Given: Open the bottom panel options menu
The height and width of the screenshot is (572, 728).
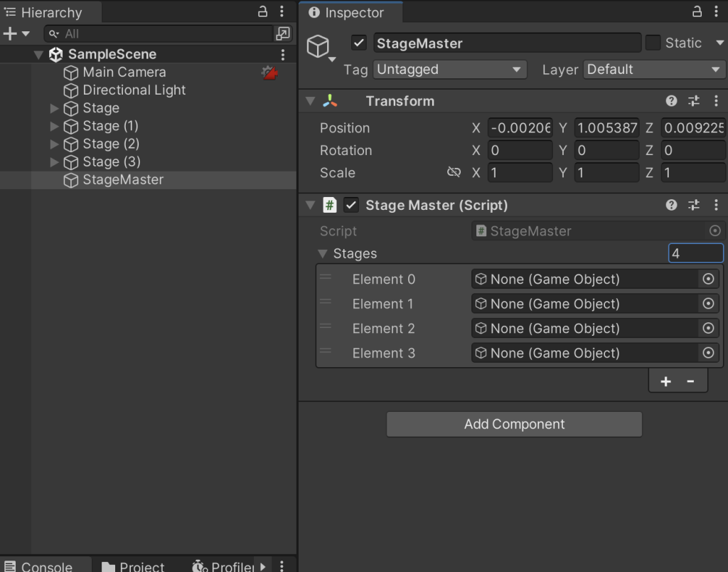Looking at the screenshot, I should tap(282, 566).
